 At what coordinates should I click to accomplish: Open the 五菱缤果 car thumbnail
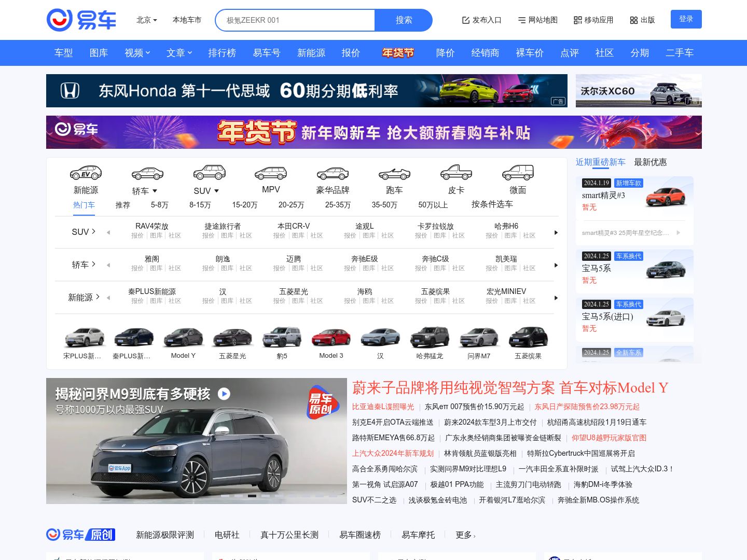click(528, 338)
